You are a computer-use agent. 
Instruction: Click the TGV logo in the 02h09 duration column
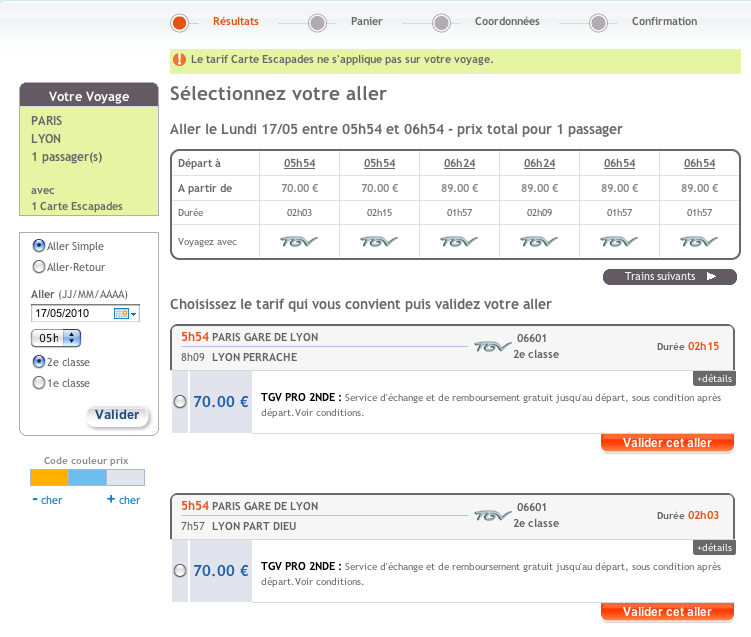coord(539,241)
